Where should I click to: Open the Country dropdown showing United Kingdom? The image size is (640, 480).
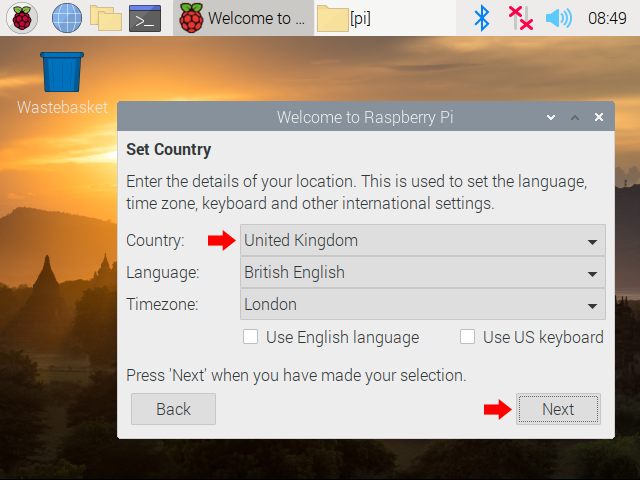coord(422,240)
